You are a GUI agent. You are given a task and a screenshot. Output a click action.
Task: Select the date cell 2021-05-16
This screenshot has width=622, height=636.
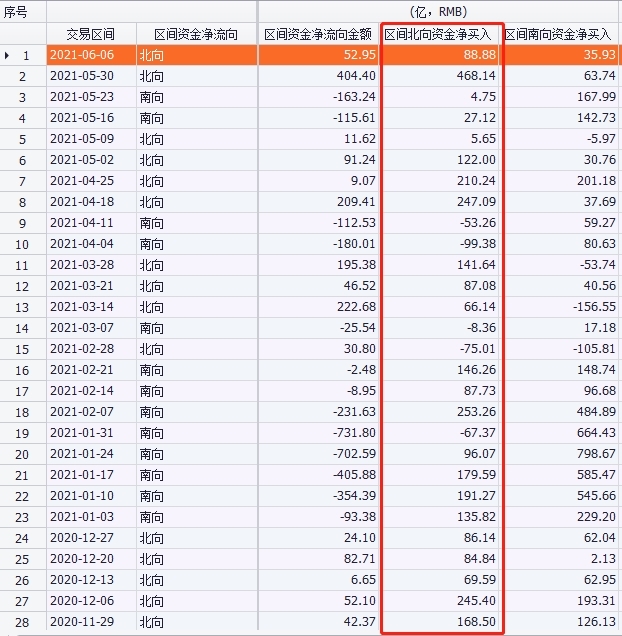coord(91,118)
